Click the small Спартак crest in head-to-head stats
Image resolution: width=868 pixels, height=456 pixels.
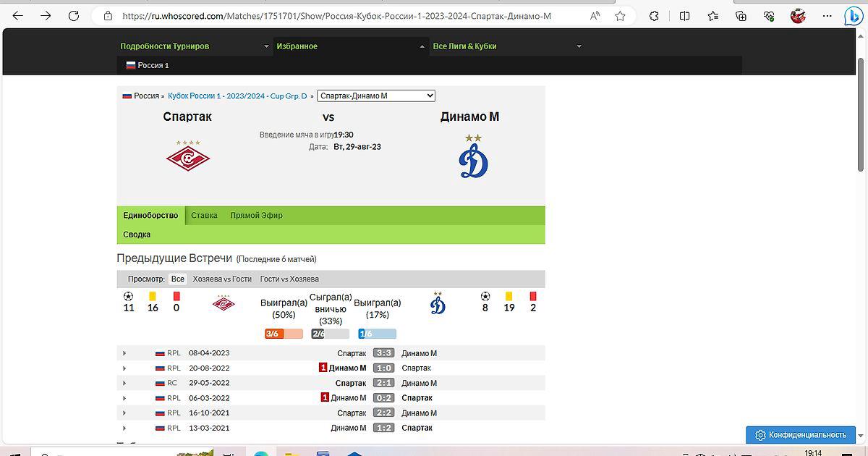(x=224, y=304)
